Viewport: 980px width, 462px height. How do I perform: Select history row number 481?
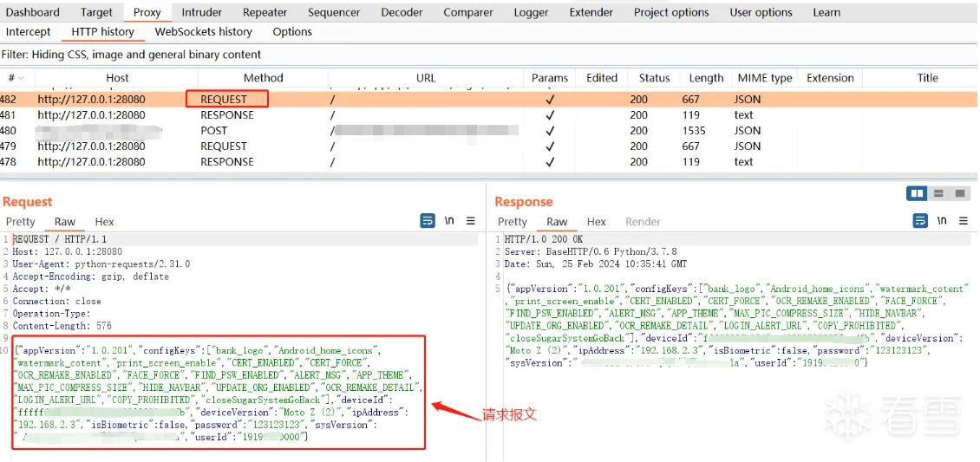click(489, 115)
